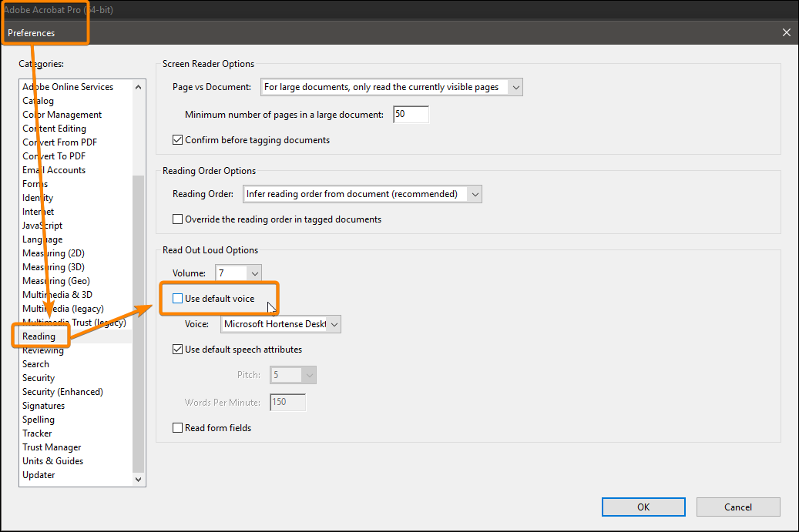The image size is (799, 532).
Task: Close the Preferences dialog with X
Action: point(786,32)
